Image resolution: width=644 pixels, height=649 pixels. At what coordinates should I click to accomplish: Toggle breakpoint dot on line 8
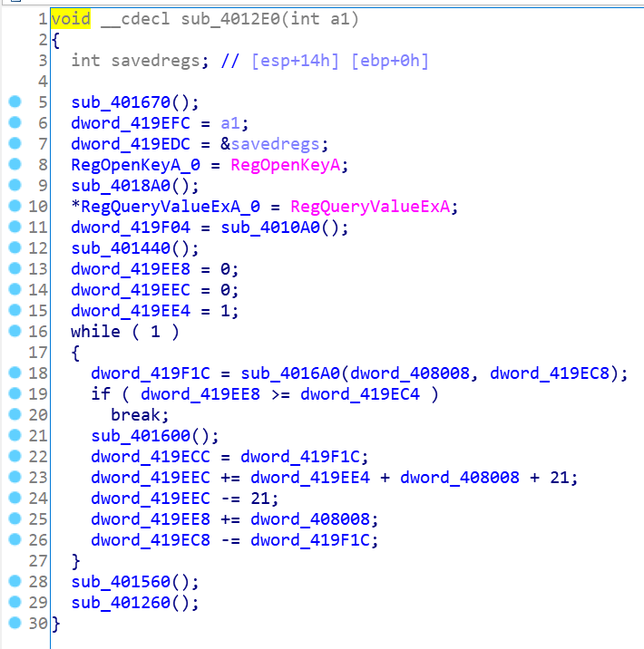coord(15,164)
